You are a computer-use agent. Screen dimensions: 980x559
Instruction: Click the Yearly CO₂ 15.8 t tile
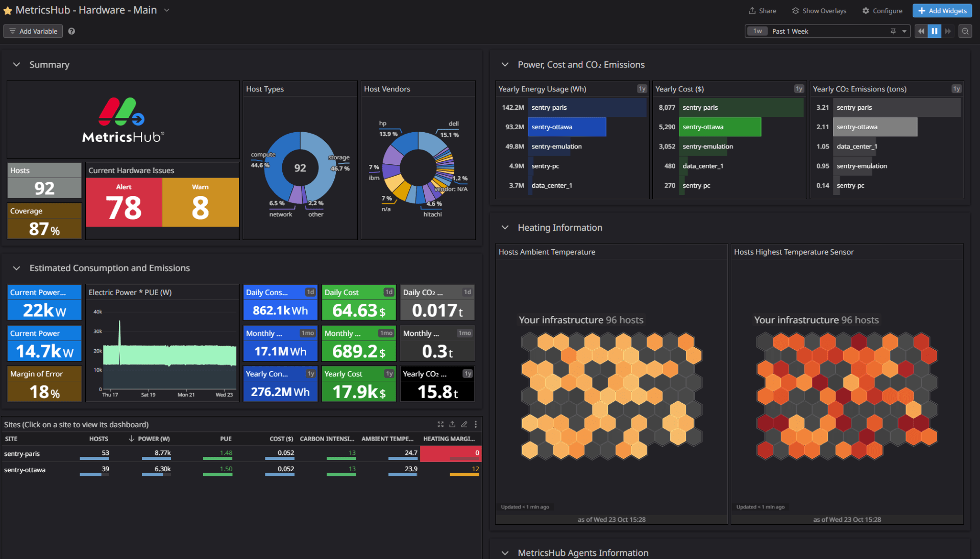pyautogui.click(x=437, y=384)
